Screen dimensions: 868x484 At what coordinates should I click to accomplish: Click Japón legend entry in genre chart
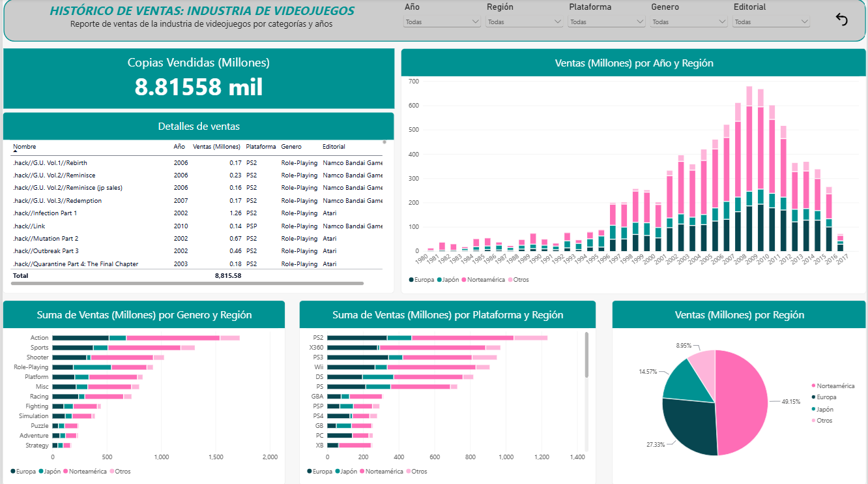[x=48, y=472]
